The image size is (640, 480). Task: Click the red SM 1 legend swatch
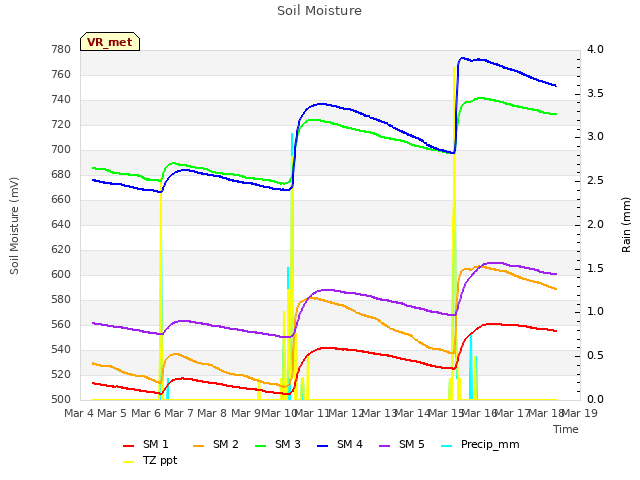(129, 446)
